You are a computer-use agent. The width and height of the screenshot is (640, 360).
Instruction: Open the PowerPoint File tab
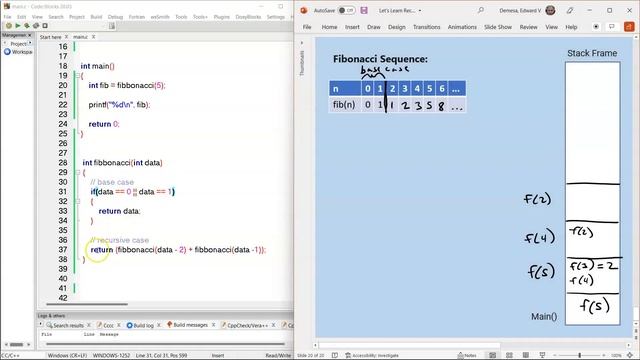click(x=307, y=27)
